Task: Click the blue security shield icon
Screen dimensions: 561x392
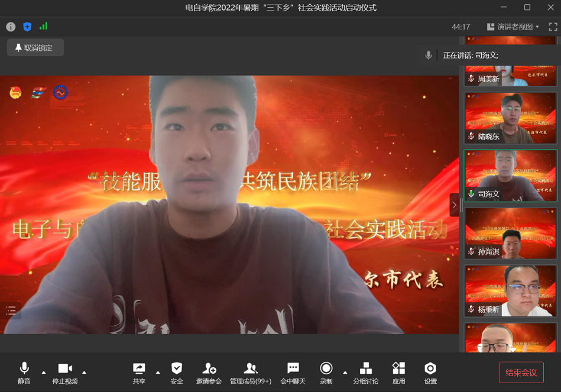Action: click(x=27, y=27)
